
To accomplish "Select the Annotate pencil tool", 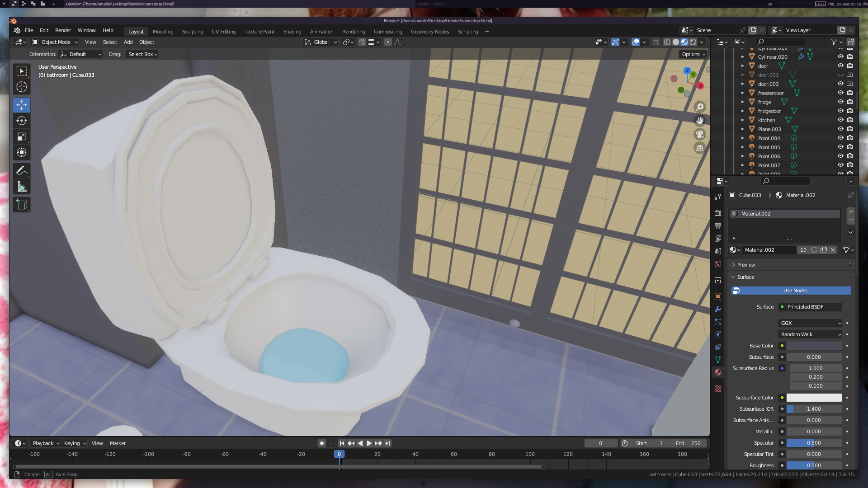I will 22,171.
